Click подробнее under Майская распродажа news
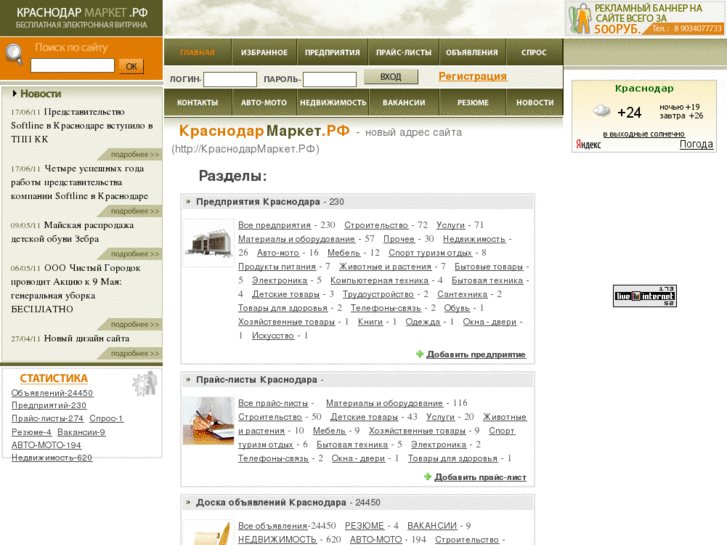Viewport: 727px width, 545px height. [x=134, y=254]
